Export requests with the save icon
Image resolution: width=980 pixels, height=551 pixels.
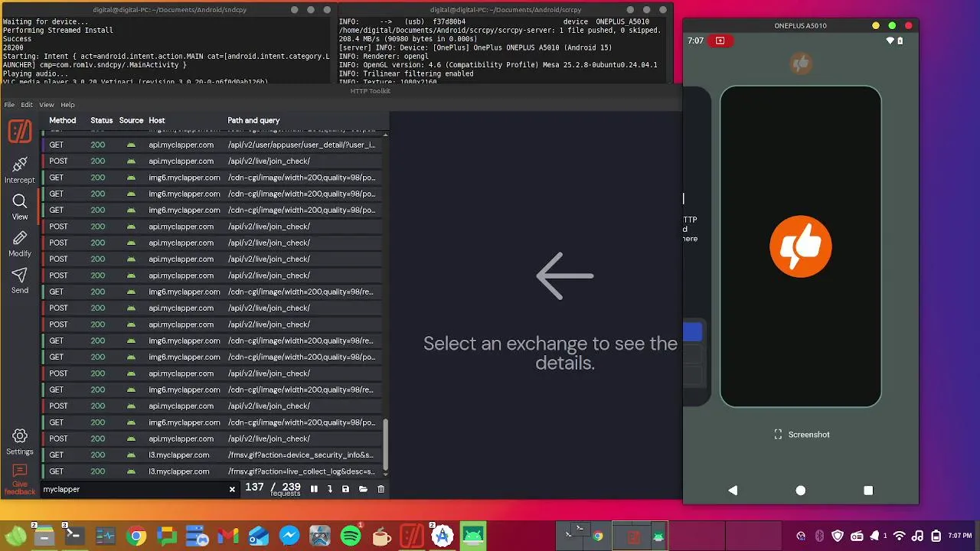point(345,489)
